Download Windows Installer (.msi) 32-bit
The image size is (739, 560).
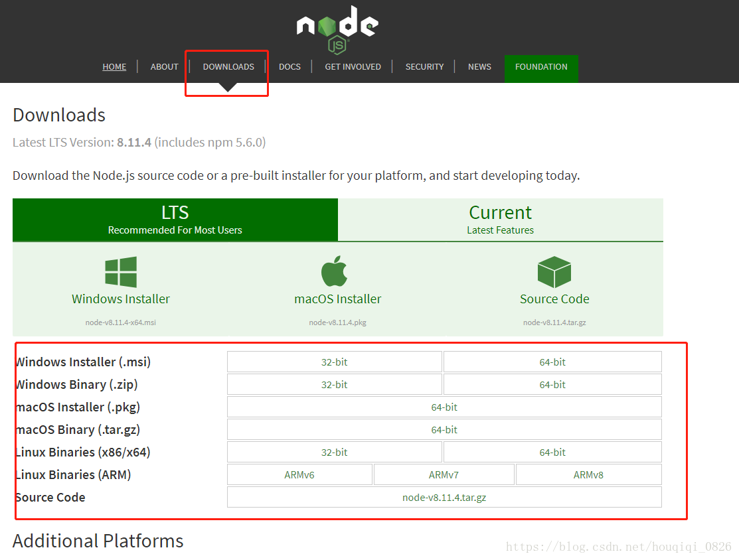tap(335, 362)
